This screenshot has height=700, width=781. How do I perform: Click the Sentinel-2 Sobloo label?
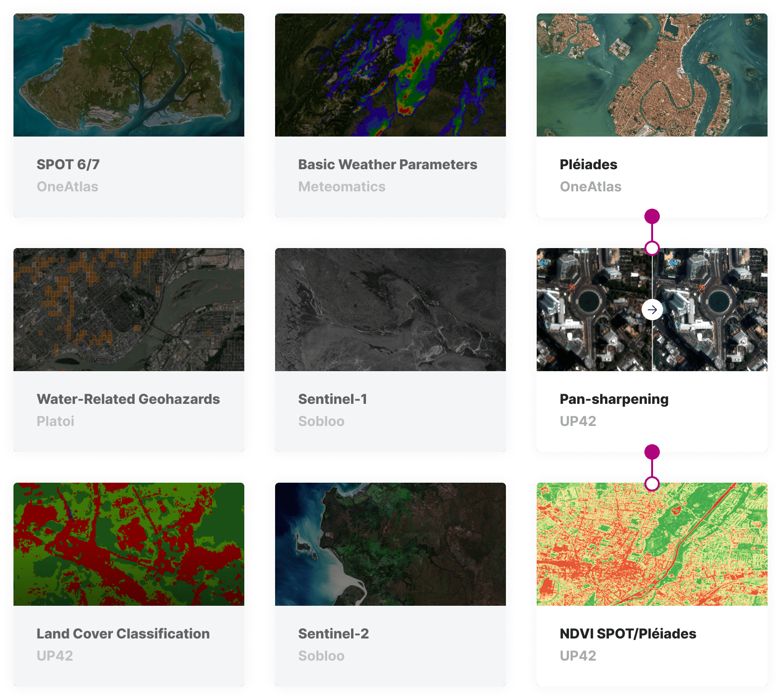point(321,656)
